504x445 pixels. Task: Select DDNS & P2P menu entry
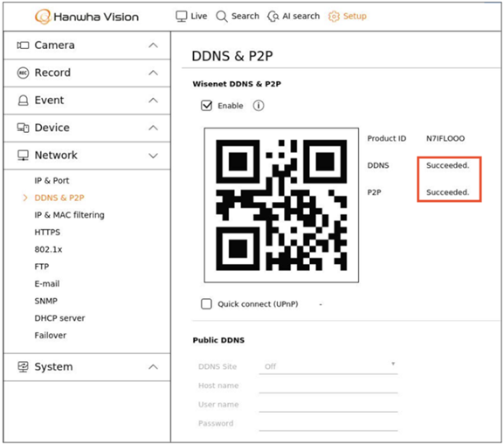pyautogui.click(x=59, y=198)
